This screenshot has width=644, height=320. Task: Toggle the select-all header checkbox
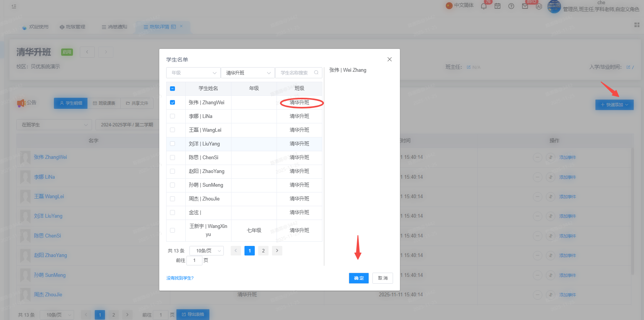click(172, 88)
